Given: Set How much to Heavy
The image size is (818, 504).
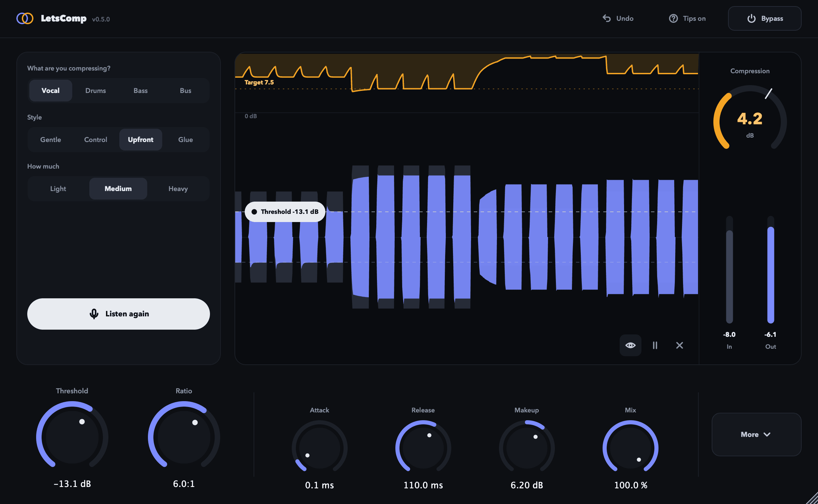Looking at the screenshot, I should click(x=178, y=189).
